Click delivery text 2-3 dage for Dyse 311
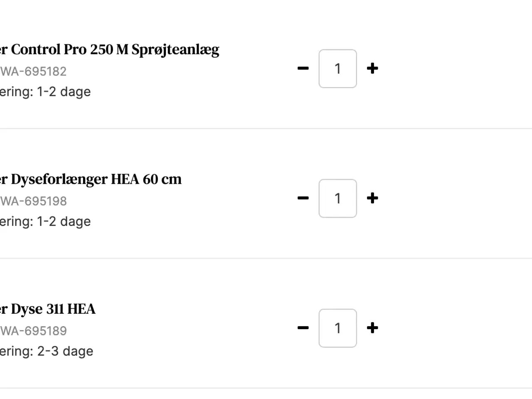The image size is (532, 399). (x=47, y=351)
